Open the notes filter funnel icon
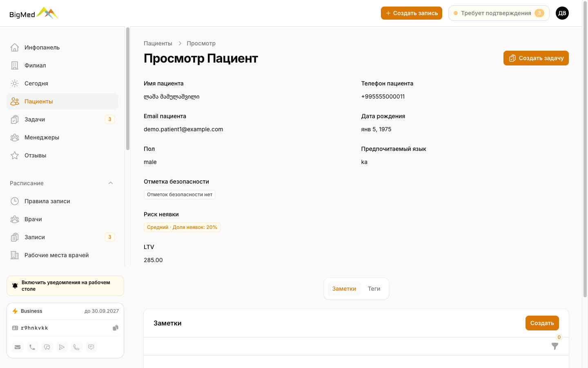Viewport: 588px width, 368px height. coord(555,346)
